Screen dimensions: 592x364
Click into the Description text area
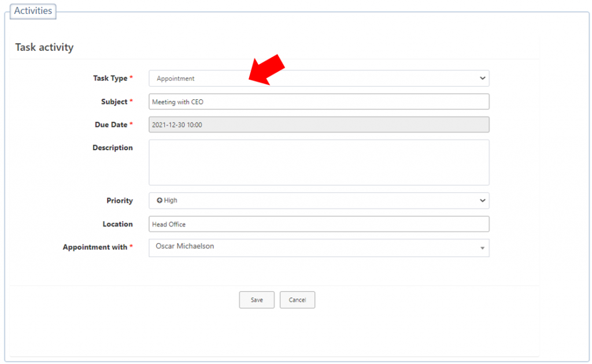(x=319, y=162)
